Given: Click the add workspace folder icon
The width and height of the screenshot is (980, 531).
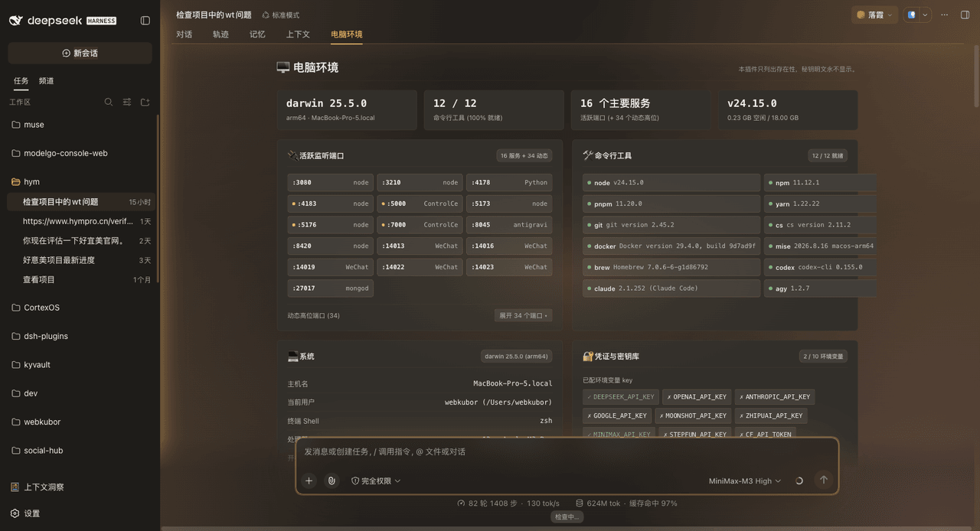Looking at the screenshot, I should [x=145, y=102].
